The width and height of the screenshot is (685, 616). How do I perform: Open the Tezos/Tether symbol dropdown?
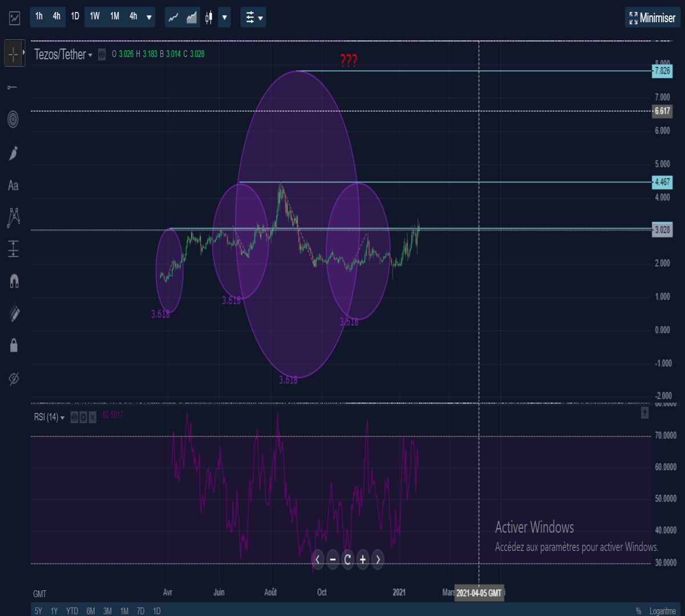[x=63, y=54]
